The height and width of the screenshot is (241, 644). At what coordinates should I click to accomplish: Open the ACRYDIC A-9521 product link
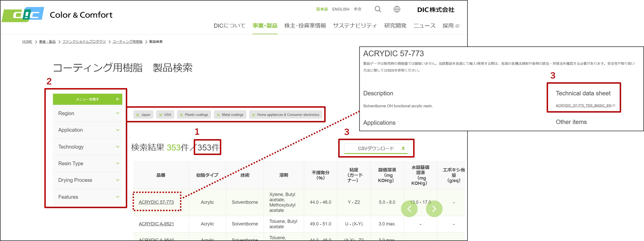[x=156, y=224]
